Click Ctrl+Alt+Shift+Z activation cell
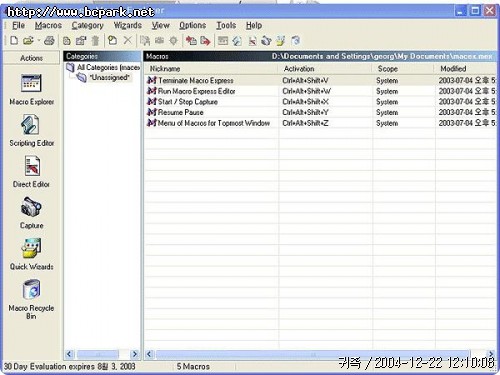The width and height of the screenshot is (500, 375). pos(305,123)
